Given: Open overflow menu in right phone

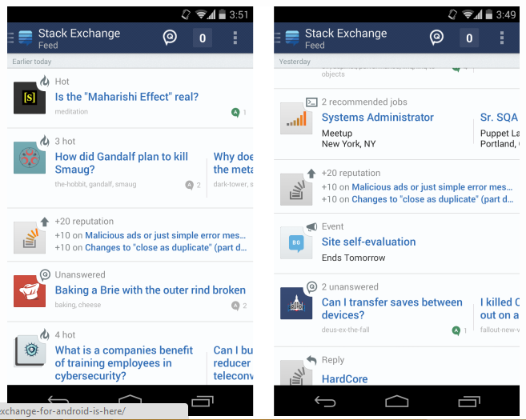Looking at the screenshot, I should (x=502, y=38).
